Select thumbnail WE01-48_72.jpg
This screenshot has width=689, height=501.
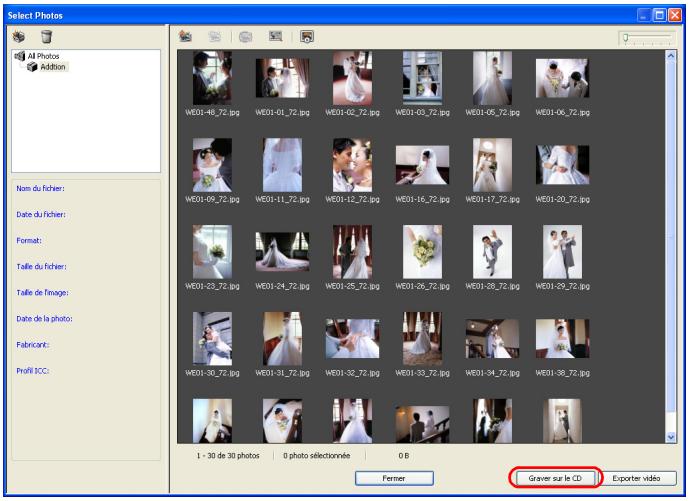(212, 78)
